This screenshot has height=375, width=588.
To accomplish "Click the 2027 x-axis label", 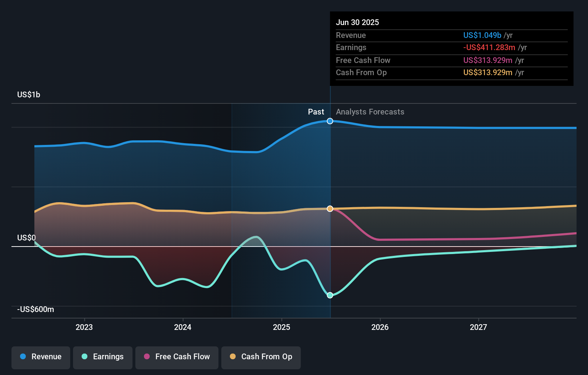I will point(478,327).
